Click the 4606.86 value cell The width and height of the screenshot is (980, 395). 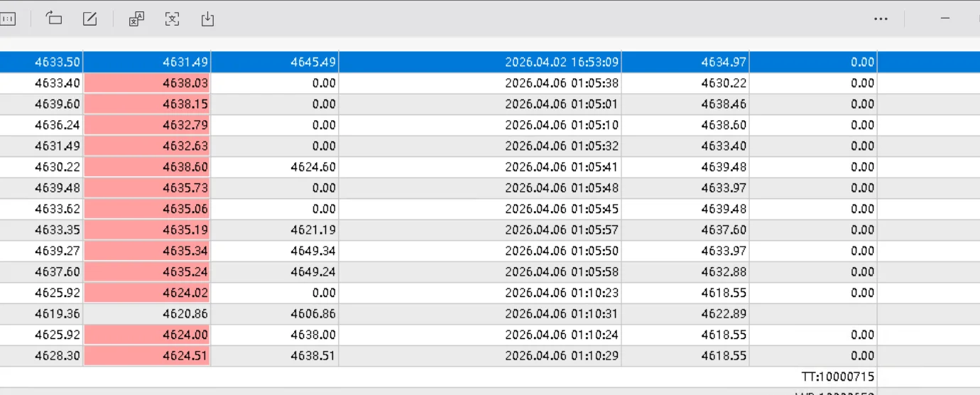coord(275,314)
